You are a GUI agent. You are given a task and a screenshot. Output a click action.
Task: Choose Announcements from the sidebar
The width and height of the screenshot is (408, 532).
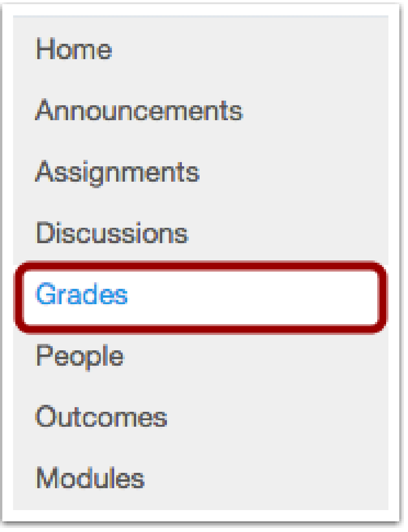tap(139, 111)
